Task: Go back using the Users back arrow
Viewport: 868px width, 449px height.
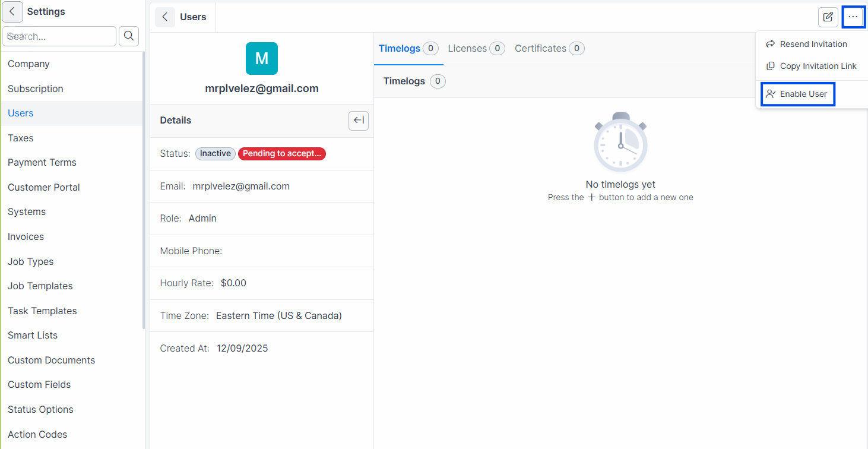Action: point(165,17)
